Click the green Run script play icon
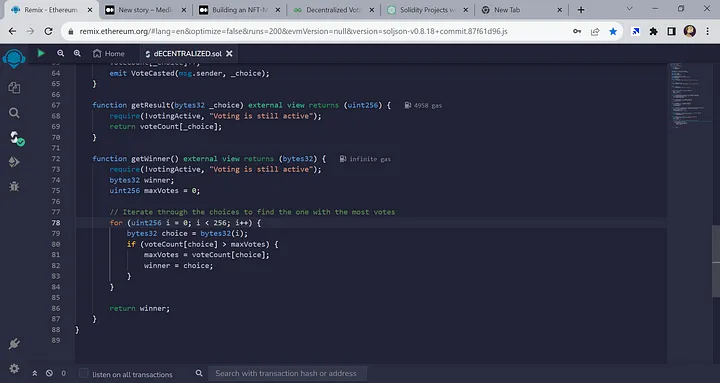Screen dimensions: 720x383 click(x=41, y=53)
